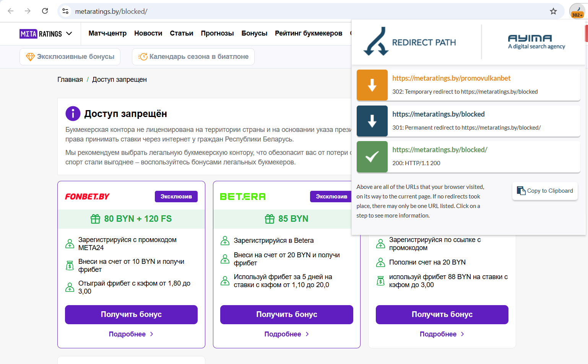Viewport: 588px width, 364px height.
Task: Open Календарь сезона в биатлоне link
Action: click(193, 57)
